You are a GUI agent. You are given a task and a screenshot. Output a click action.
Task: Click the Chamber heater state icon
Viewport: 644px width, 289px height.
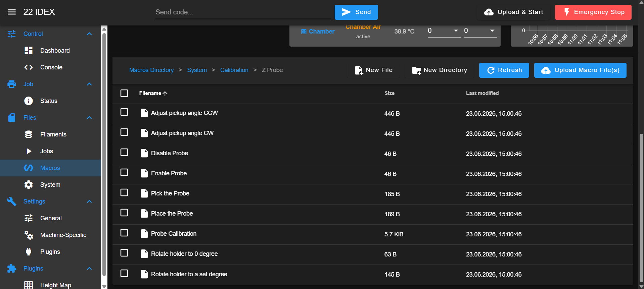click(304, 32)
